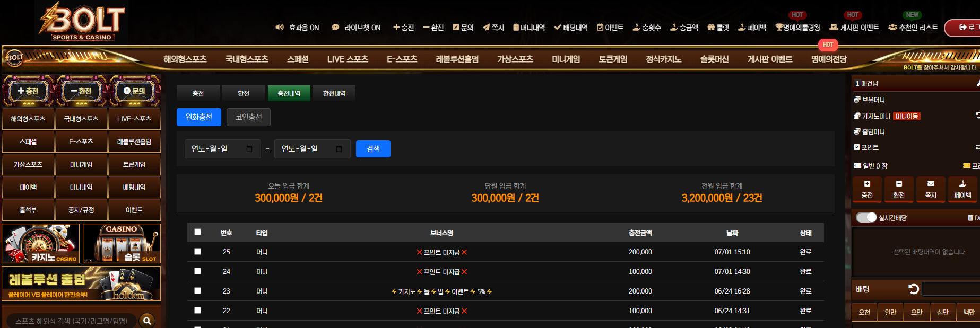Select the 코인충전 button
980x328 pixels.
[248, 117]
